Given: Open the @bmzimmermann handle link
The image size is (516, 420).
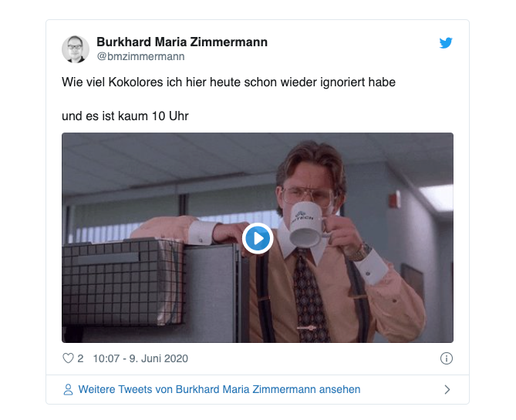Looking at the screenshot, I should (x=140, y=56).
